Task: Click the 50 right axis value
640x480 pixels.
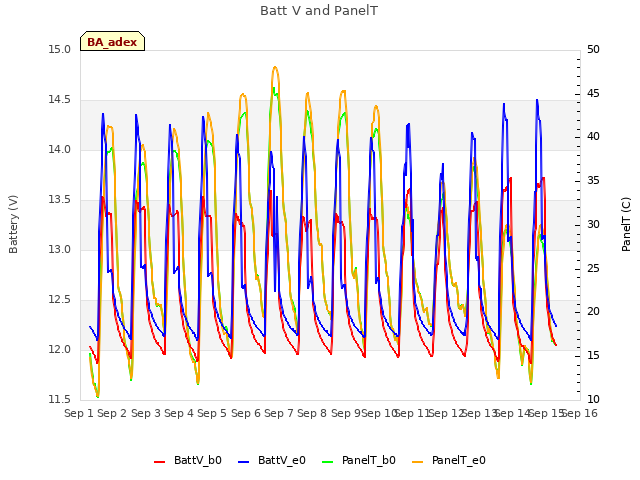Action: click(x=593, y=49)
